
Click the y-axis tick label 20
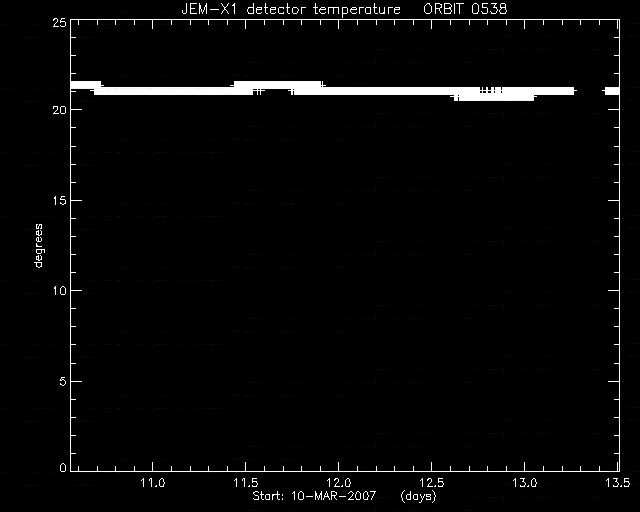coord(60,110)
